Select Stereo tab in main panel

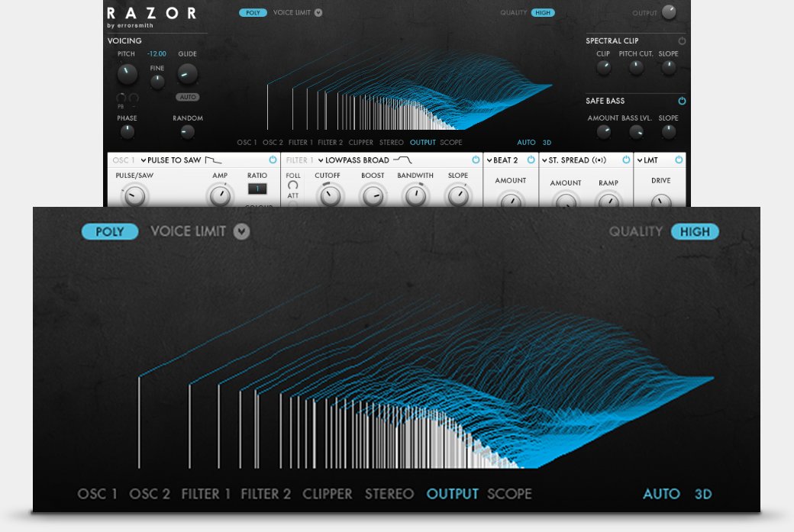[x=392, y=143]
